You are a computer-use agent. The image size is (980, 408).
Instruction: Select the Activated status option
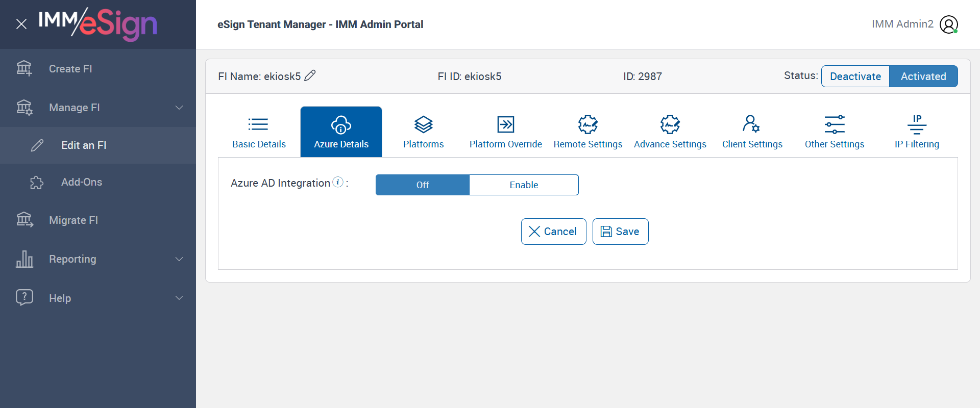point(923,76)
